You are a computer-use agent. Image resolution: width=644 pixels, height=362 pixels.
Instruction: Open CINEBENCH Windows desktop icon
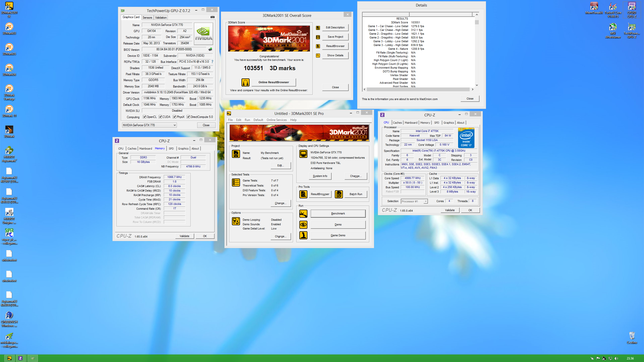(9, 319)
